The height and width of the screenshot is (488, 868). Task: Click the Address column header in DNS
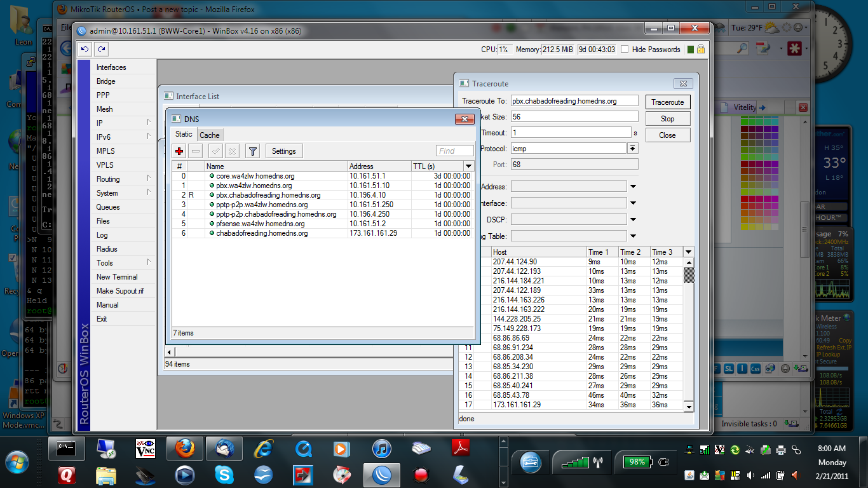pyautogui.click(x=379, y=166)
